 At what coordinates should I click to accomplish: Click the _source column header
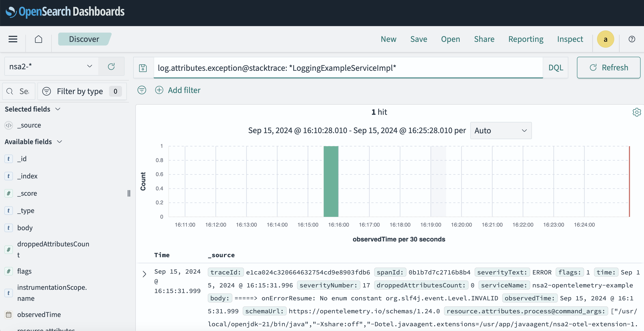point(221,255)
